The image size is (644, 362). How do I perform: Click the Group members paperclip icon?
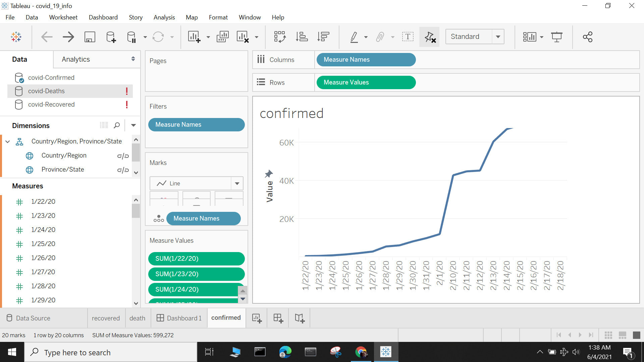click(380, 37)
